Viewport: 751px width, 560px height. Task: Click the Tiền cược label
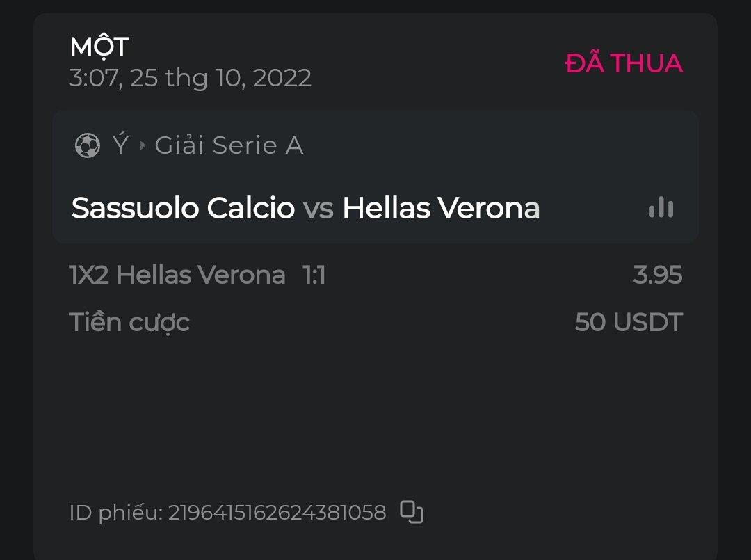click(x=129, y=323)
